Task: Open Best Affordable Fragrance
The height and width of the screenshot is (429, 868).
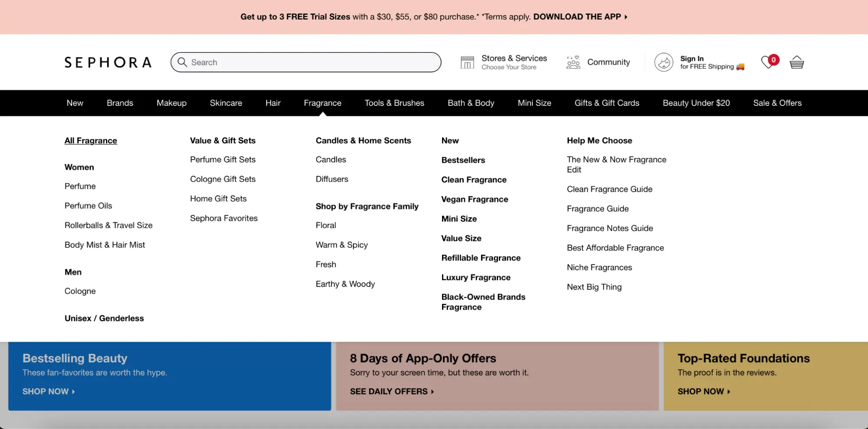Action: tap(615, 248)
